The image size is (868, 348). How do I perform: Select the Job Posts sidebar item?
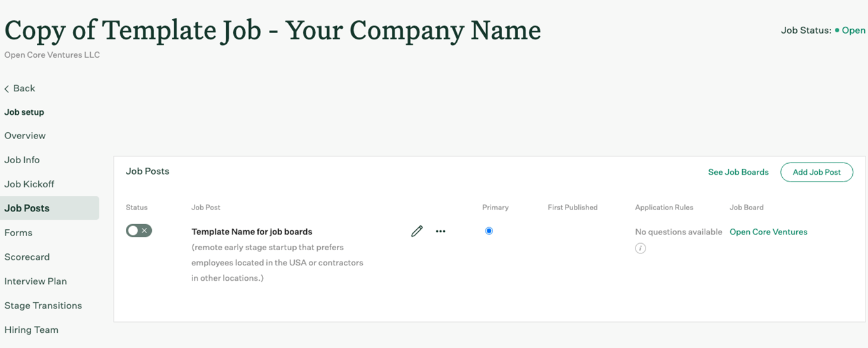50,208
